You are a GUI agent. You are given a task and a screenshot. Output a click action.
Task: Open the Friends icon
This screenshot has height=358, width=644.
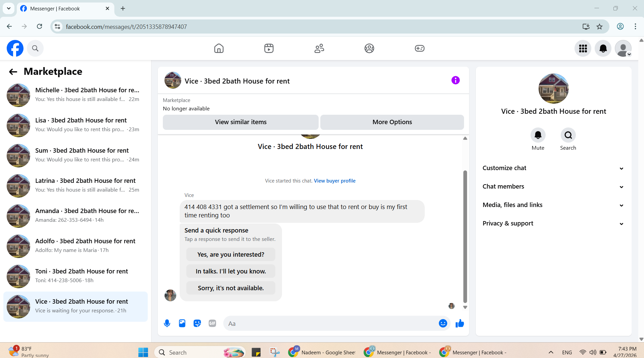click(319, 48)
